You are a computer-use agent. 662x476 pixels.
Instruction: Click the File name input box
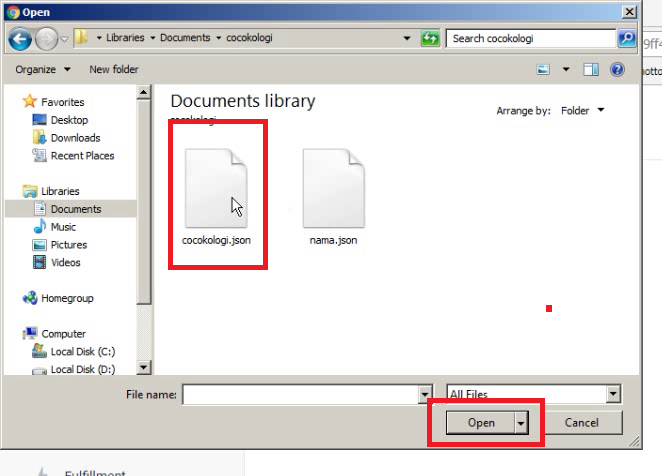pyautogui.click(x=301, y=394)
